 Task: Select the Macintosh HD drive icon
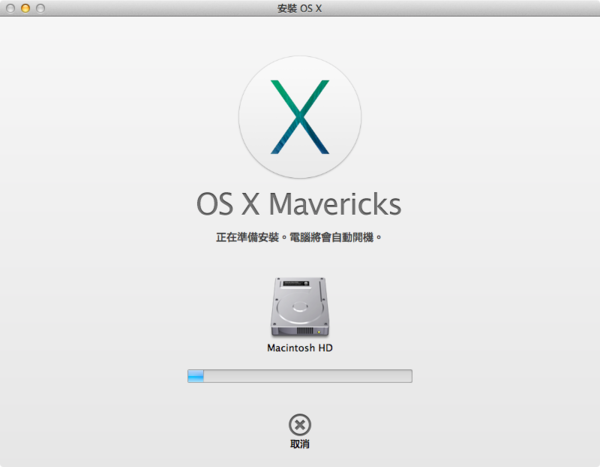300,307
